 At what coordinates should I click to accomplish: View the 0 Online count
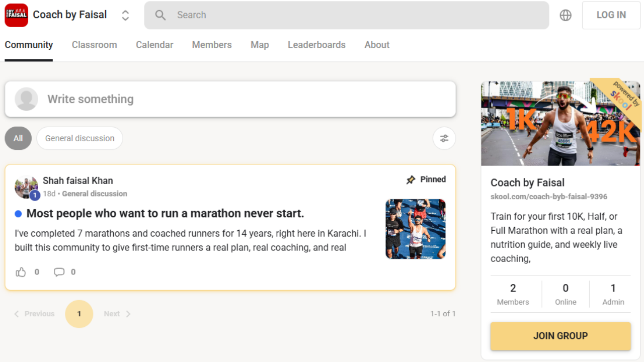[566, 294]
